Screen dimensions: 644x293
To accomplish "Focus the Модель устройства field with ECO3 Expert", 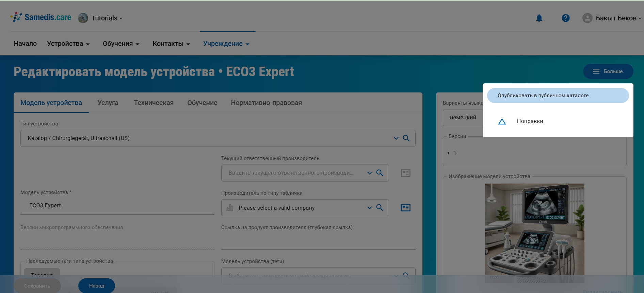I will (x=117, y=206).
